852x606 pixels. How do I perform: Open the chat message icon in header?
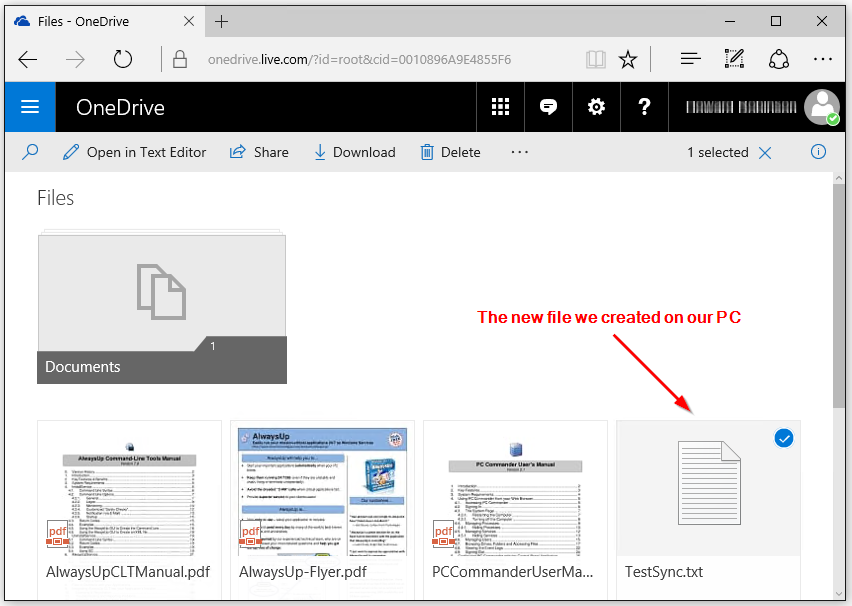548,107
